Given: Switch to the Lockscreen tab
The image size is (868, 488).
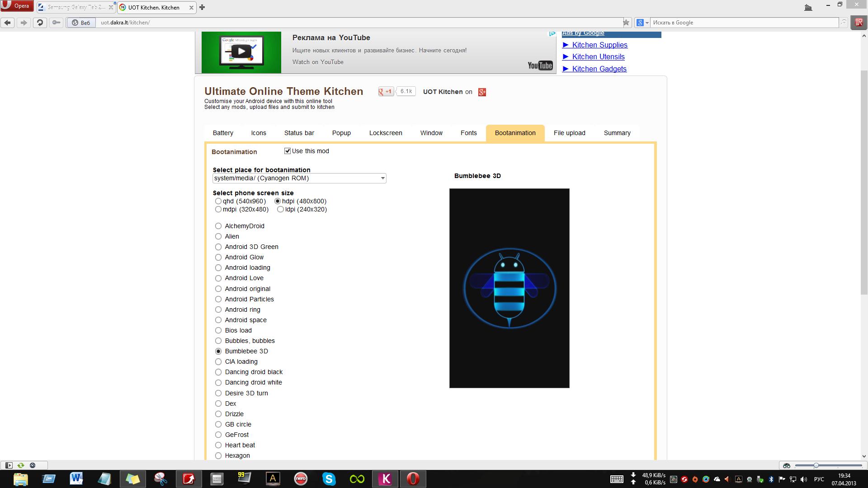Looking at the screenshot, I should tap(385, 133).
